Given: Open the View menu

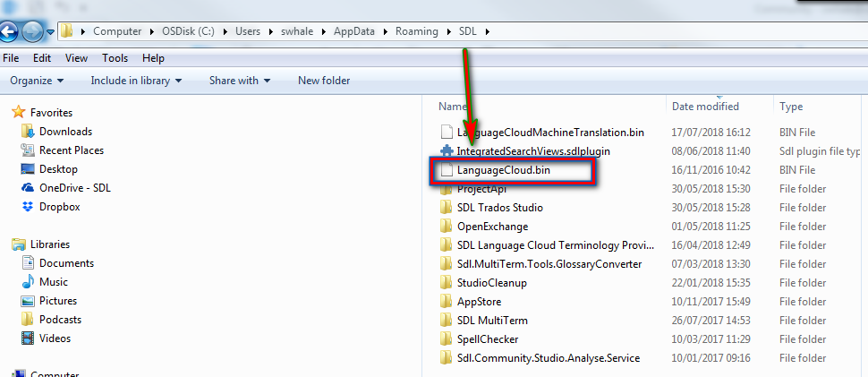Looking at the screenshot, I should [76, 58].
